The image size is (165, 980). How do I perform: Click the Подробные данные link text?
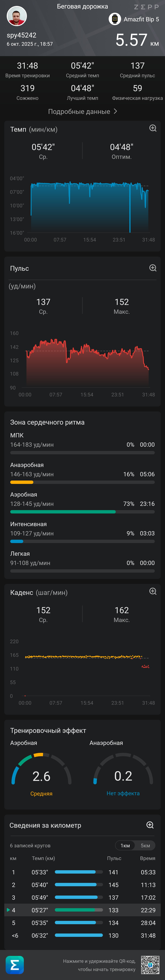79,111
